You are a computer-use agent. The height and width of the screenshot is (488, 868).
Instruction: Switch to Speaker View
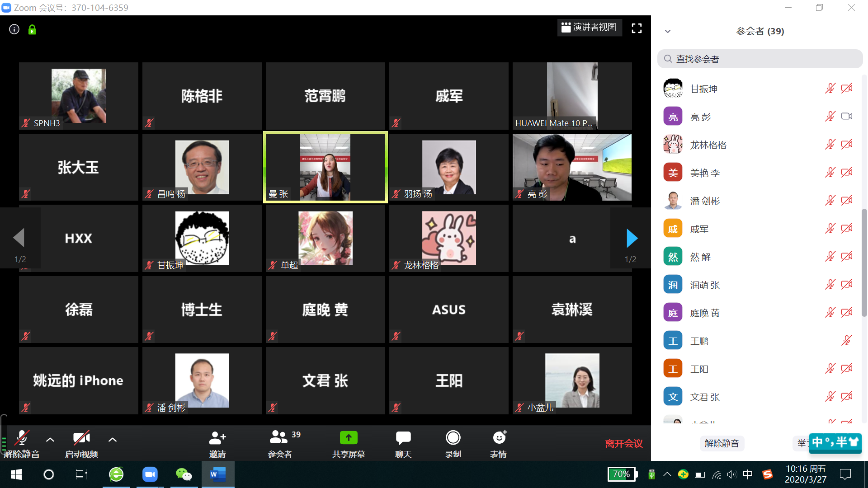(589, 28)
